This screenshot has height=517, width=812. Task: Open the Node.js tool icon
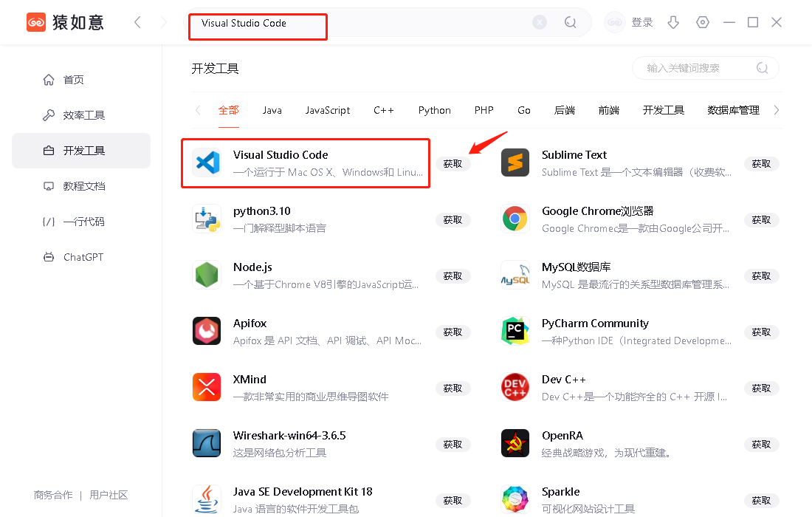pos(207,275)
